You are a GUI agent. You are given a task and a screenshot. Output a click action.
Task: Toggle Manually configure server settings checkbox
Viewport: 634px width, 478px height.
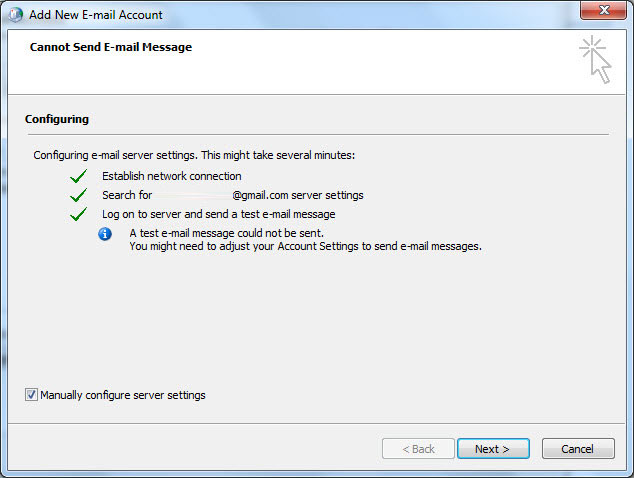31,395
